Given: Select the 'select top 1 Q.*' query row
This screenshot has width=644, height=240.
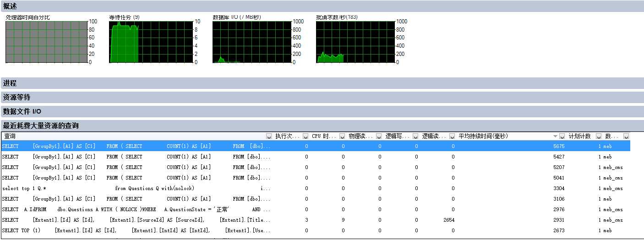Looking at the screenshot, I should click(316, 188).
